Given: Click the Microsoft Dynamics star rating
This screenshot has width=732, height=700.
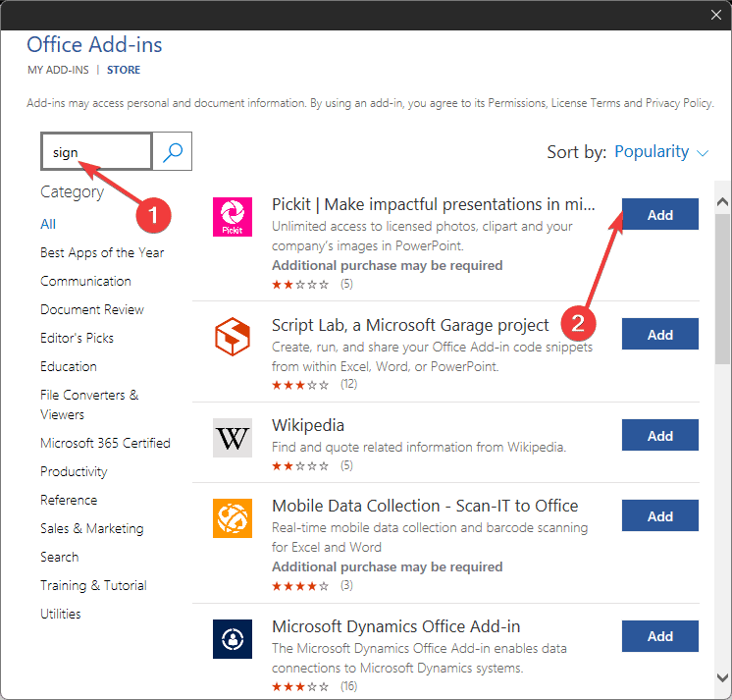Looking at the screenshot, I should (300, 687).
